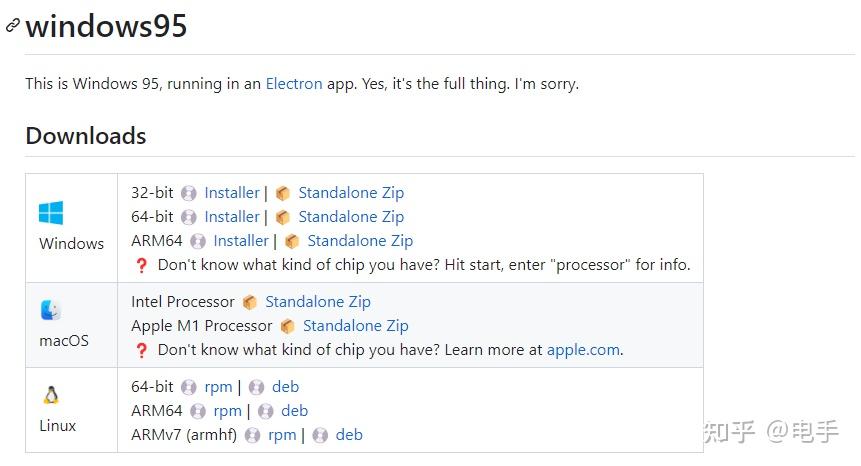
Task: Download the ARMv7 armhf deb package
Action: click(x=349, y=435)
